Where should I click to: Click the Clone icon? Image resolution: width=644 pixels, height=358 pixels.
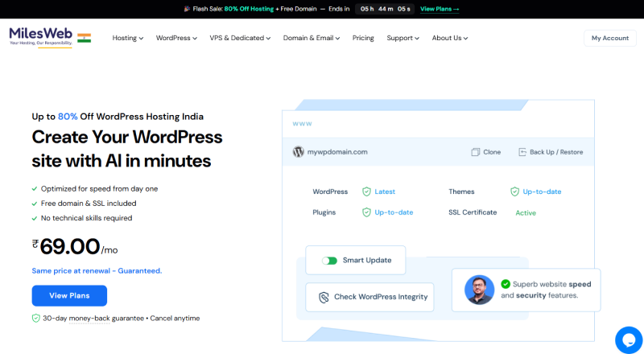tap(475, 152)
